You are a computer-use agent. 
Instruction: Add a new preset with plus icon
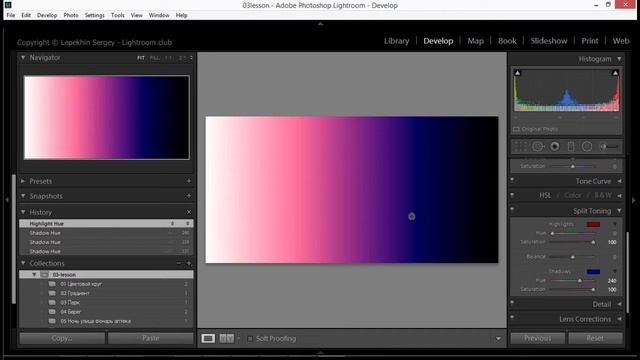[189, 181]
